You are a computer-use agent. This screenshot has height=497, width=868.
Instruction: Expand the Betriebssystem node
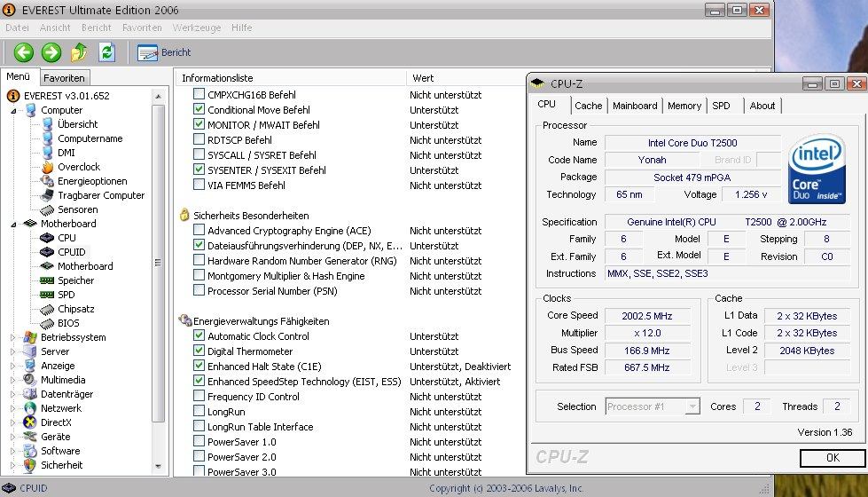12,337
